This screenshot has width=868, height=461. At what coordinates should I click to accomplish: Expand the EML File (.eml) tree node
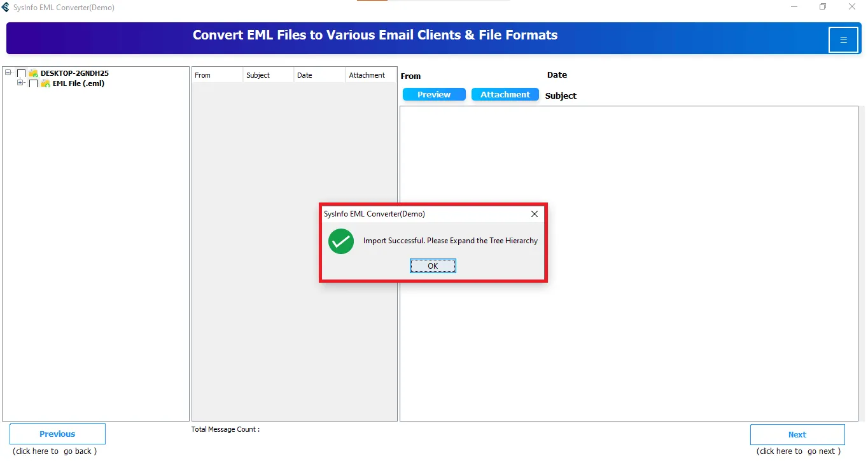tap(20, 83)
